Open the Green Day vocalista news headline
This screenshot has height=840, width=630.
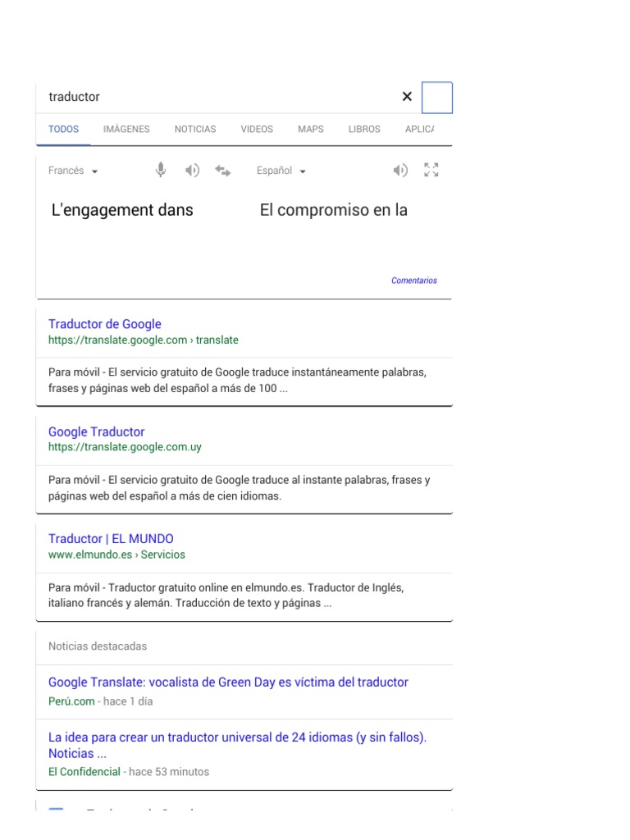point(228,682)
